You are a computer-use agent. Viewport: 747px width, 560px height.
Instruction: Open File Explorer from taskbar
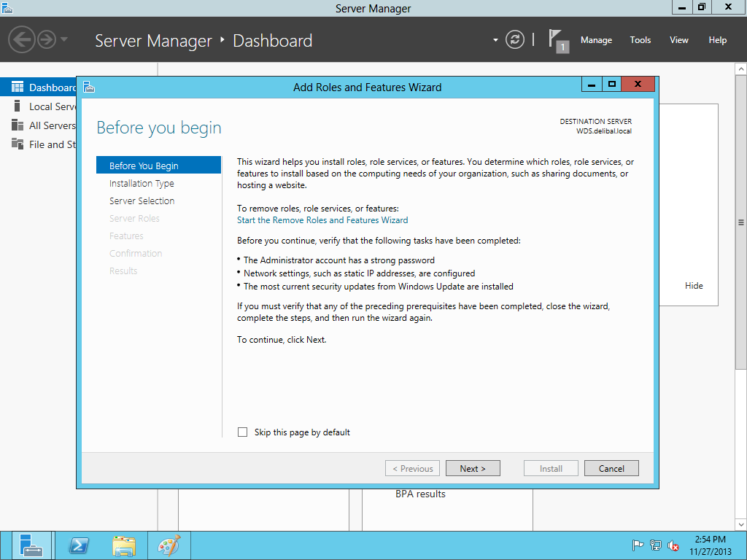[124, 545]
